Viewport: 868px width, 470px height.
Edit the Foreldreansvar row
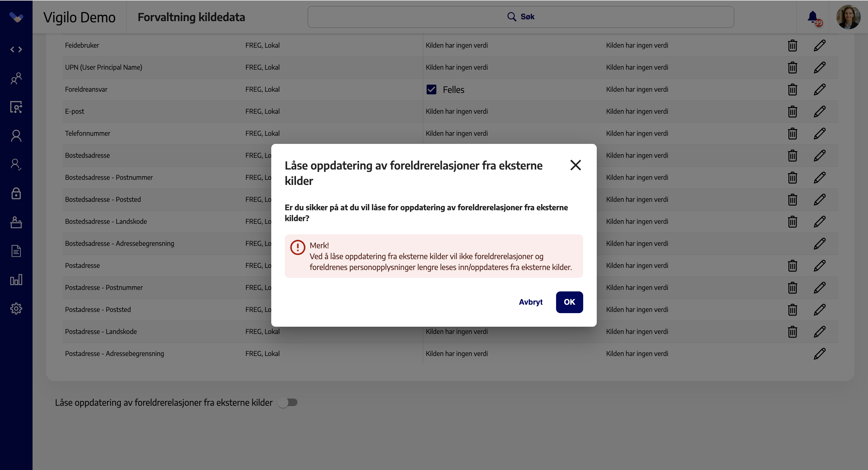pyautogui.click(x=819, y=89)
